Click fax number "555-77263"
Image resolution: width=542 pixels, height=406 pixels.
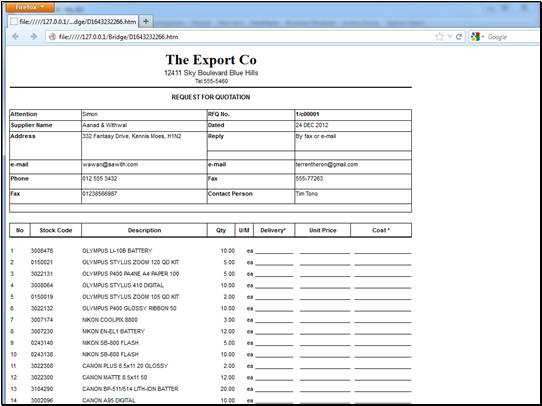click(309, 179)
